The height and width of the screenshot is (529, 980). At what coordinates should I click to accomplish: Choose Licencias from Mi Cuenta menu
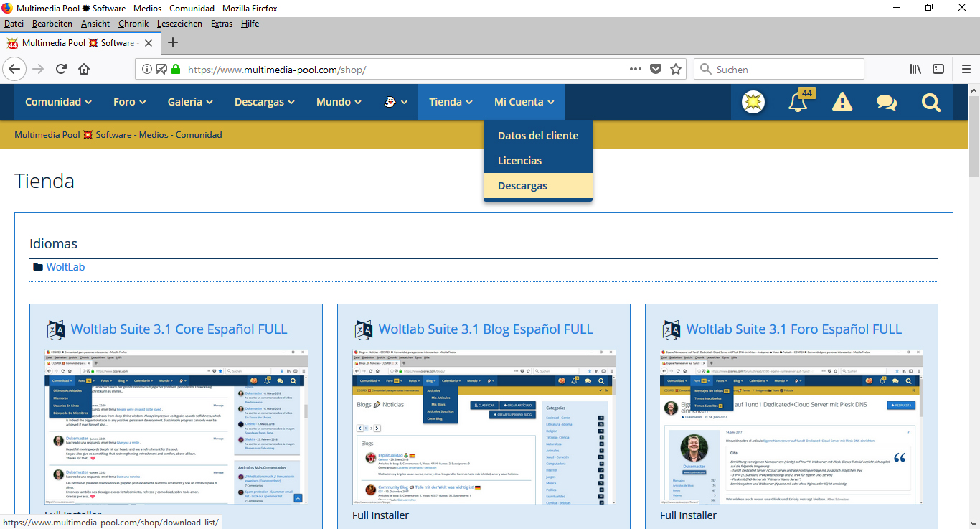(x=519, y=161)
